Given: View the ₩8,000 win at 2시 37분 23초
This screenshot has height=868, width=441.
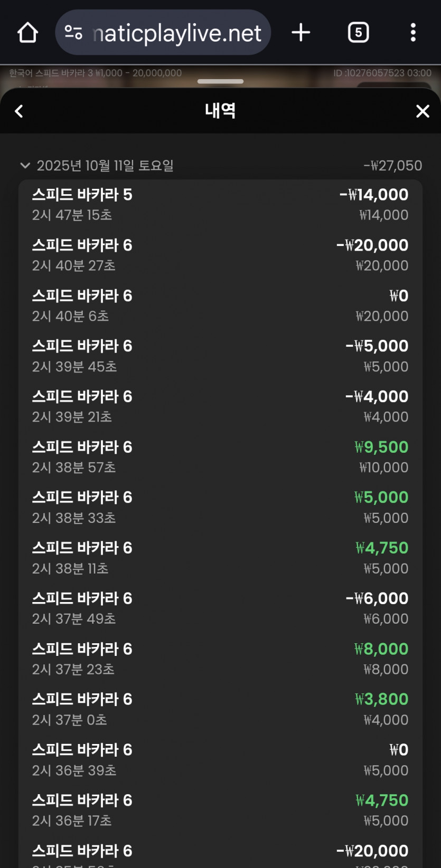Looking at the screenshot, I should click(x=220, y=659).
